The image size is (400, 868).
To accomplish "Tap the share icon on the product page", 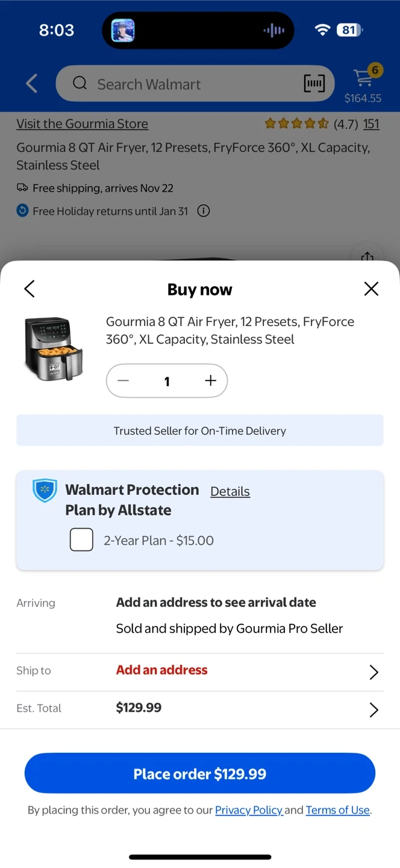I will [x=367, y=257].
